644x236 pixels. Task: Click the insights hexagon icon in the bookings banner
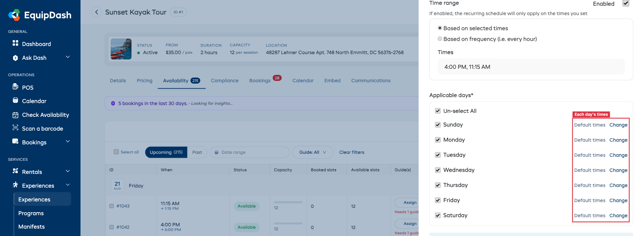[113, 103]
